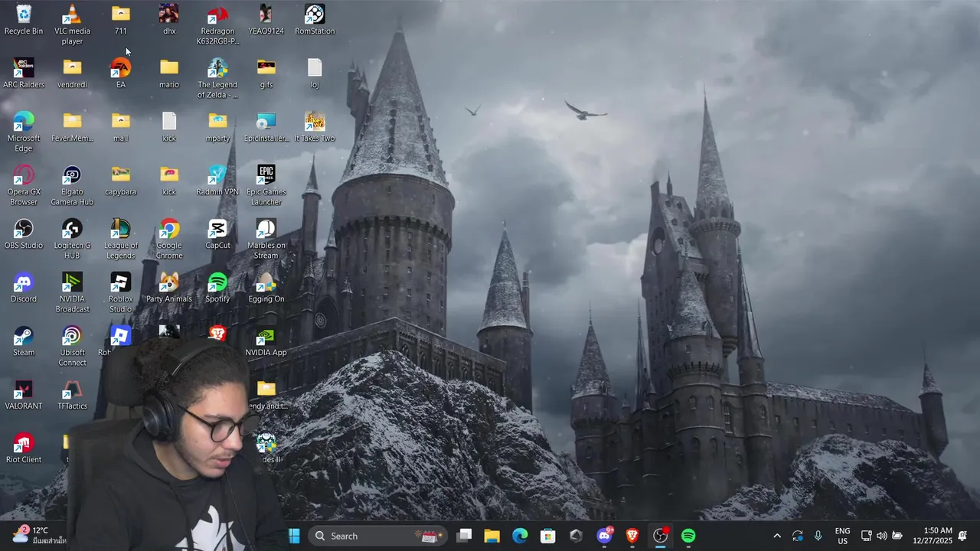Image resolution: width=980 pixels, height=551 pixels.
Task: Launch Steam from the desktop
Action: pos(24,341)
